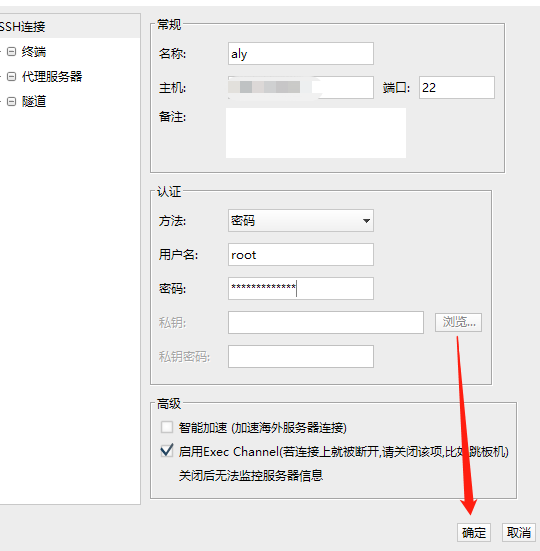The image size is (540, 551).
Task: Open the 代理服务器 tree item
Action: click(x=52, y=77)
